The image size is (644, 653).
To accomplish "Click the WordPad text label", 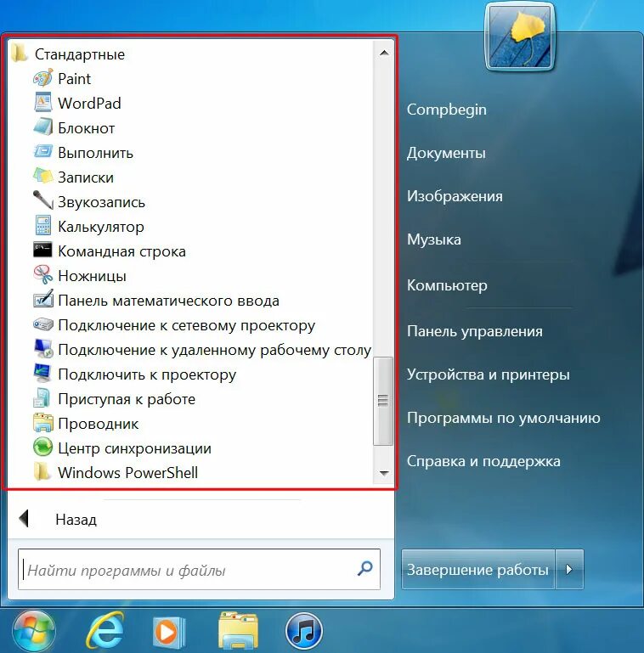I will coord(89,104).
